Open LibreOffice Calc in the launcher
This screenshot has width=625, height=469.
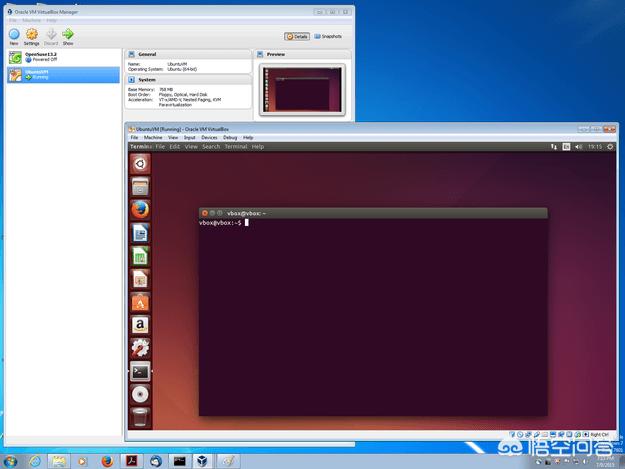(141, 256)
